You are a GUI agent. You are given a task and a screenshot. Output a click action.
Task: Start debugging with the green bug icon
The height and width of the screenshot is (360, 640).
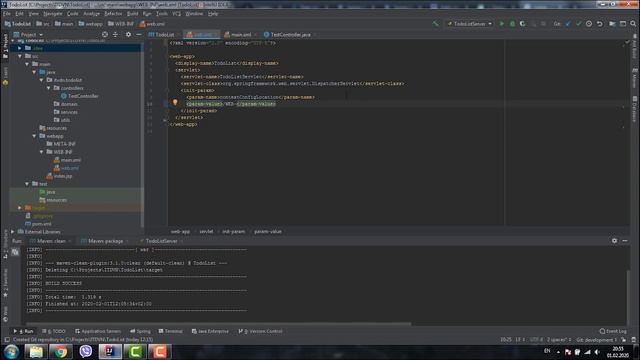point(512,24)
